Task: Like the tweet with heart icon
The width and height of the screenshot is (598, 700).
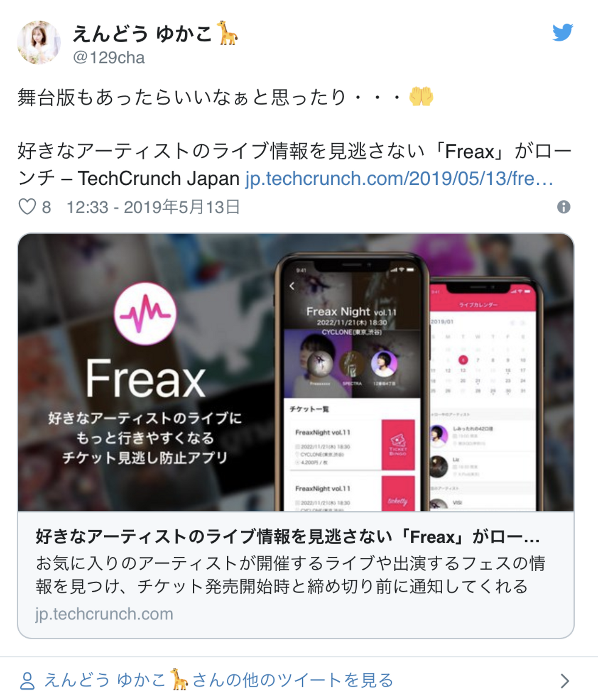Action: [27, 207]
